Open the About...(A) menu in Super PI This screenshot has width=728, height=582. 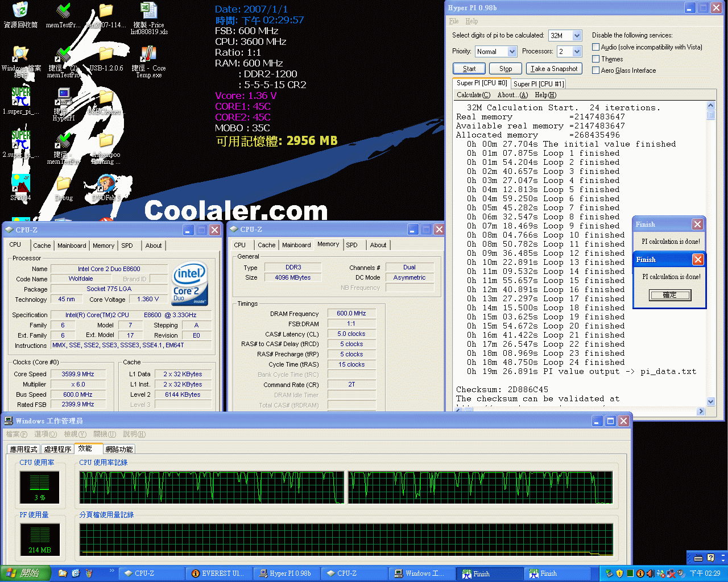512,95
